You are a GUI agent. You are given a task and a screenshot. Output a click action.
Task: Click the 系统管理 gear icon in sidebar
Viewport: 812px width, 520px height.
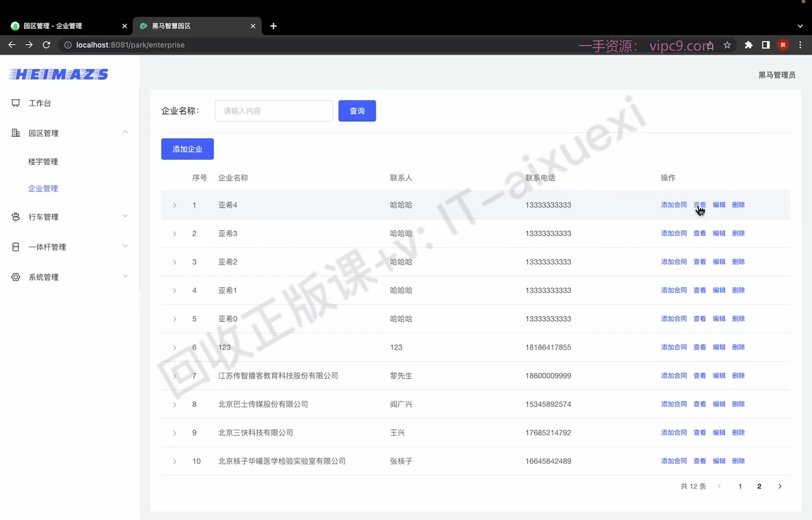tap(16, 277)
